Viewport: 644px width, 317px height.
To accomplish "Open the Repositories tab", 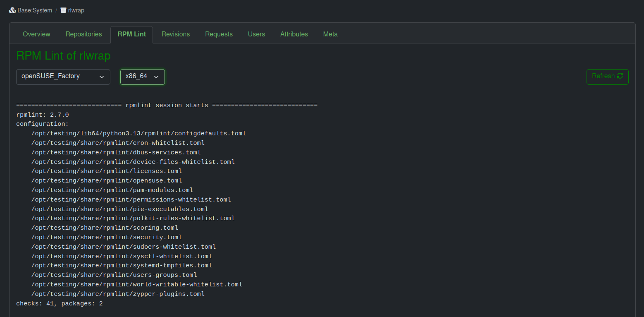I will [x=83, y=34].
